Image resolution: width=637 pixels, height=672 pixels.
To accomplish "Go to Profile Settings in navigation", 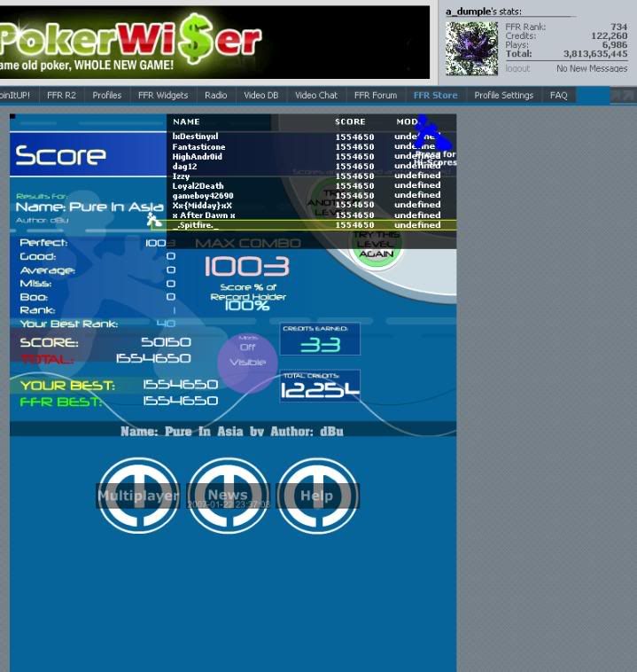I will pos(503,95).
